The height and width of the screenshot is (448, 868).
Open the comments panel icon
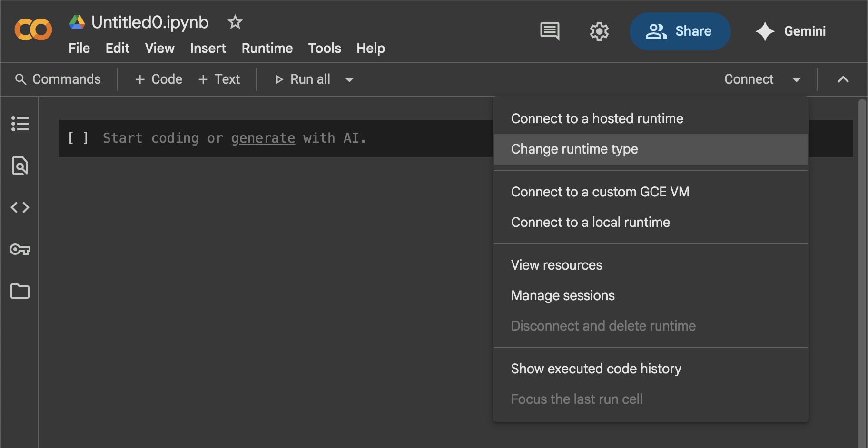coord(550,31)
